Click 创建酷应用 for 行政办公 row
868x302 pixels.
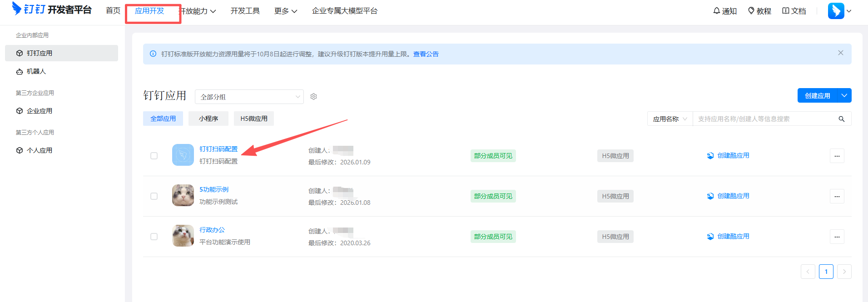point(728,236)
